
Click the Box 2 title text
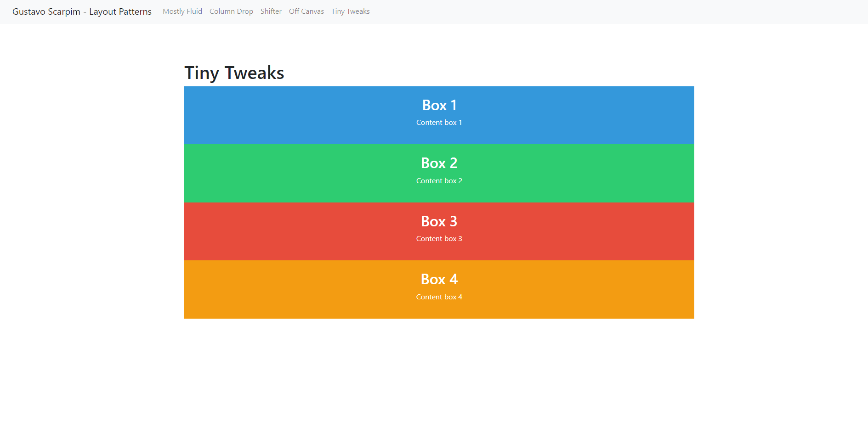click(x=439, y=163)
